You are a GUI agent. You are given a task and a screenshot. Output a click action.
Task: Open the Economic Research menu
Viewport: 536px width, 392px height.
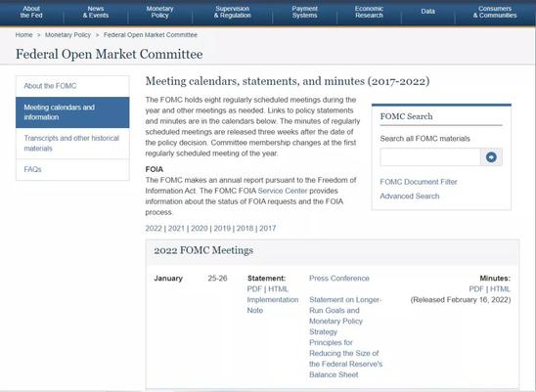369,12
